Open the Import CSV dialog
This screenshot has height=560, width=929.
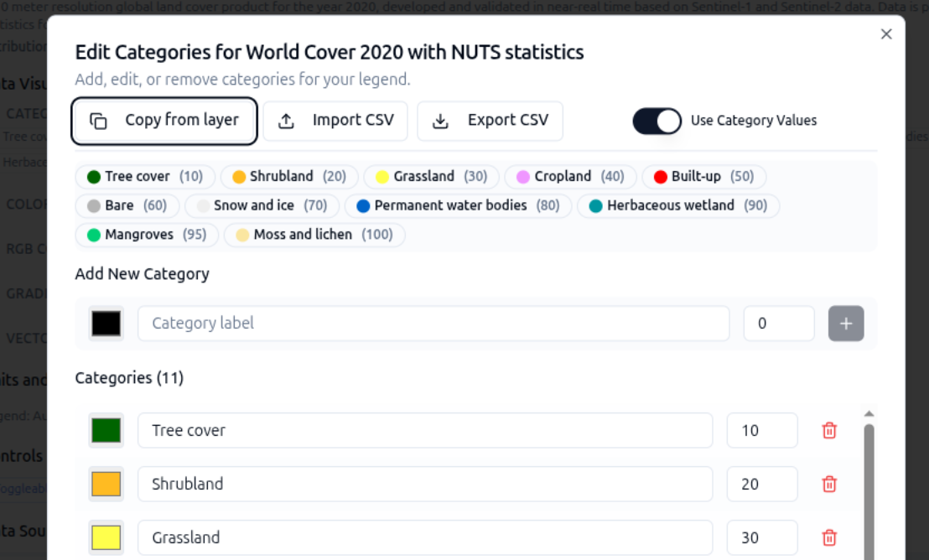335,121
